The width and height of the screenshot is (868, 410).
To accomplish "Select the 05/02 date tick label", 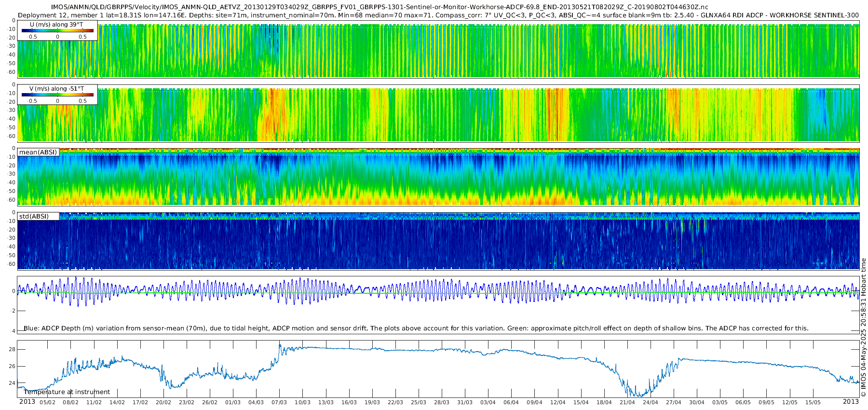I will point(47,402).
